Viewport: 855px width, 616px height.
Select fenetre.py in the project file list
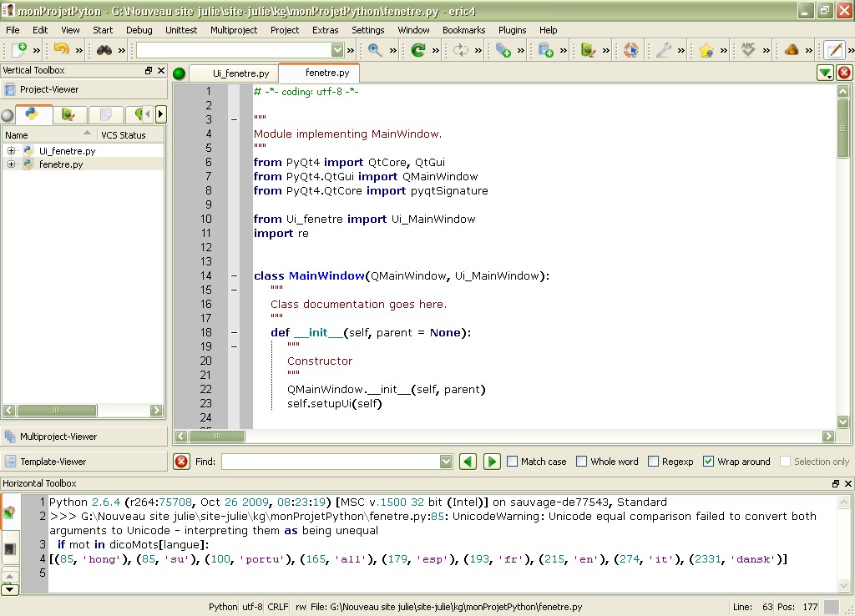click(x=60, y=164)
